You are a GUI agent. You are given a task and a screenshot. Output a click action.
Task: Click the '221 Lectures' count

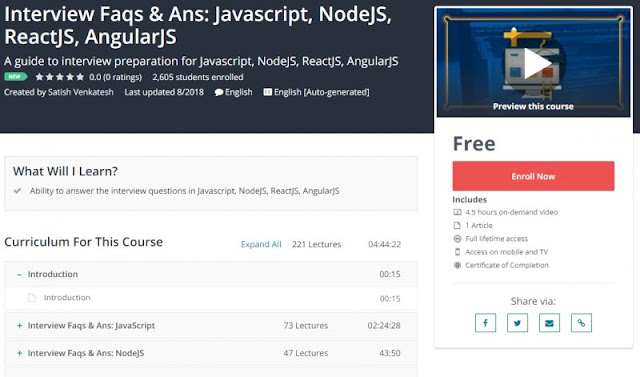(x=316, y=244)
